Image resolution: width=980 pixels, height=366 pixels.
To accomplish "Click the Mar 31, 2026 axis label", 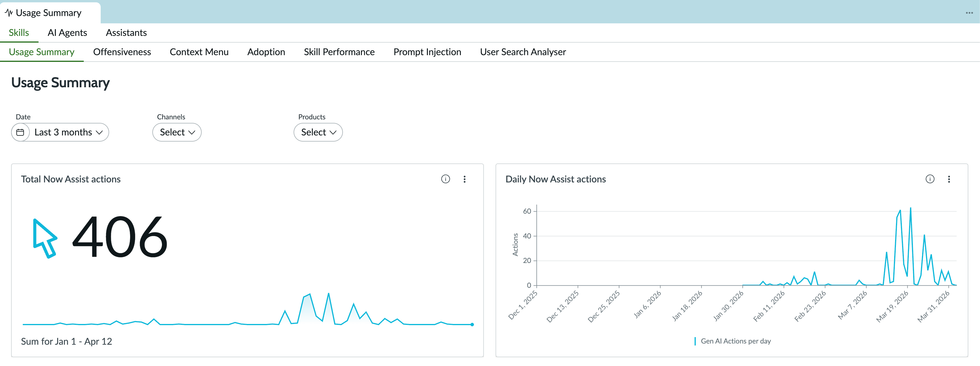I will pos(933,307).
